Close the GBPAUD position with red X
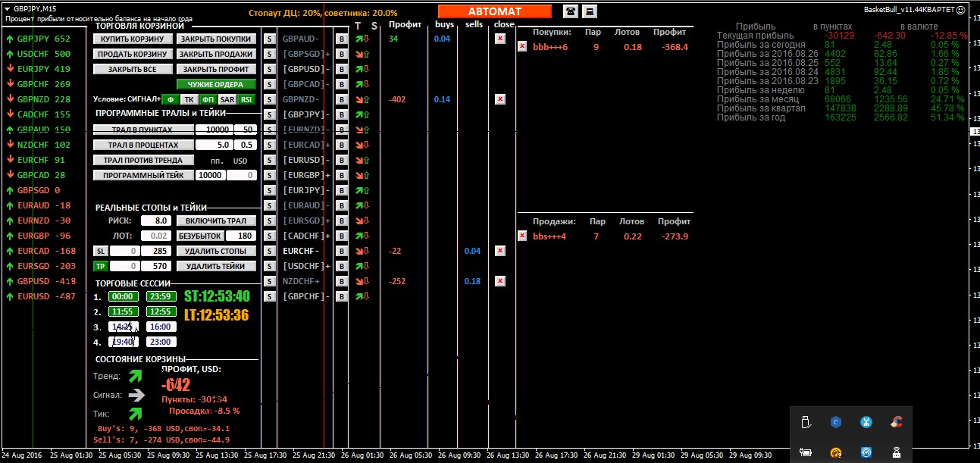This screenshot has height=463, width=980. [x=499, y=39]
